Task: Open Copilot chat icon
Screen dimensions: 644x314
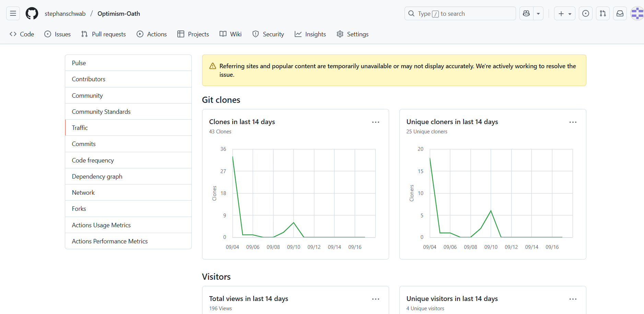Action: pyautogui.click(x=526, y=13)
